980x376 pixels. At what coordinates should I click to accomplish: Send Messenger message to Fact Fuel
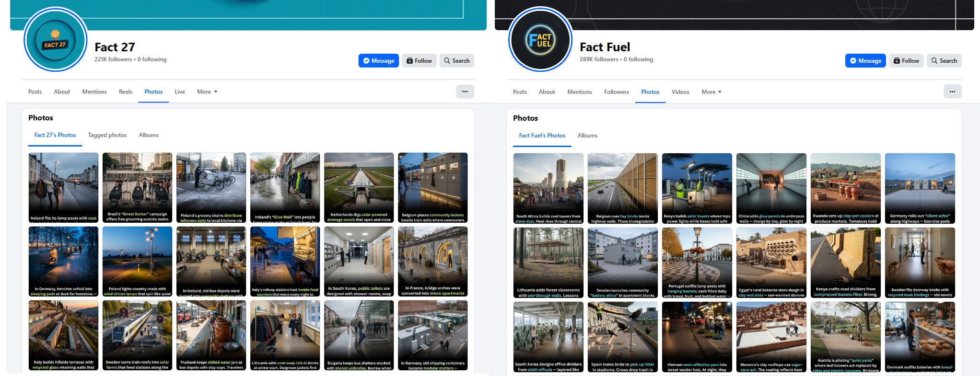[x=865, y=61]
